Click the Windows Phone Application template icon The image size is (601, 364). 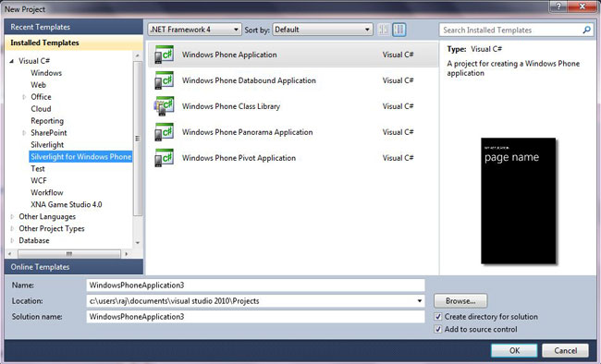[164, 55]
